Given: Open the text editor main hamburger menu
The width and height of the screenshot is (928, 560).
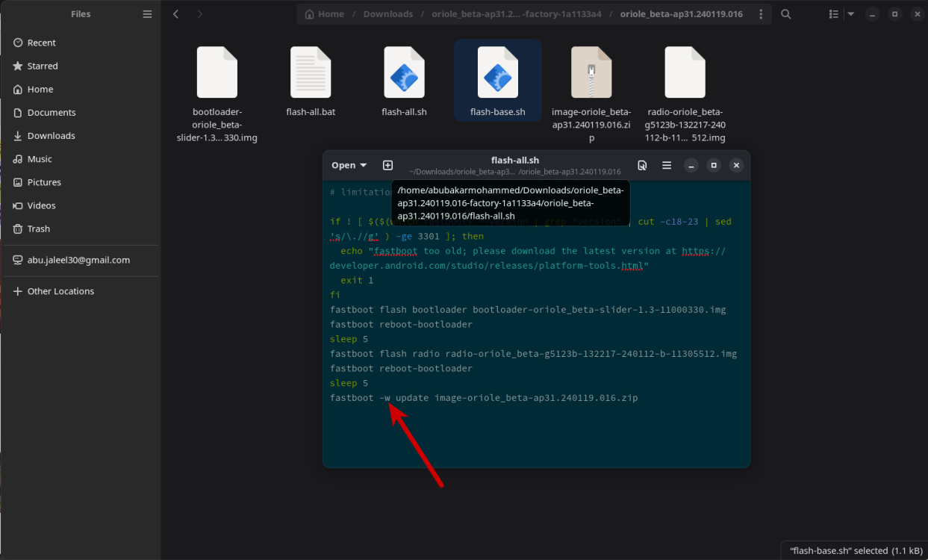Looking at the screenshot, I should tap(667, 165).
